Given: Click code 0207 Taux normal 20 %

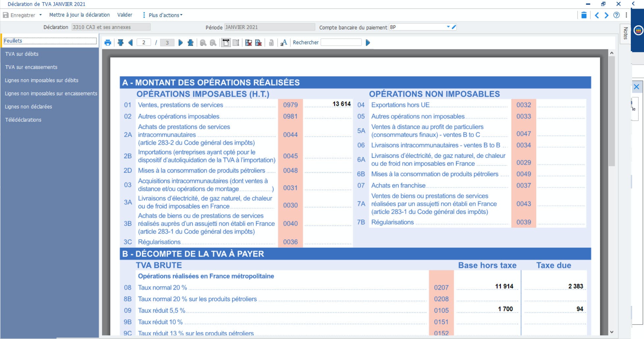Looking at the screenshot, I should click(441, 287).
